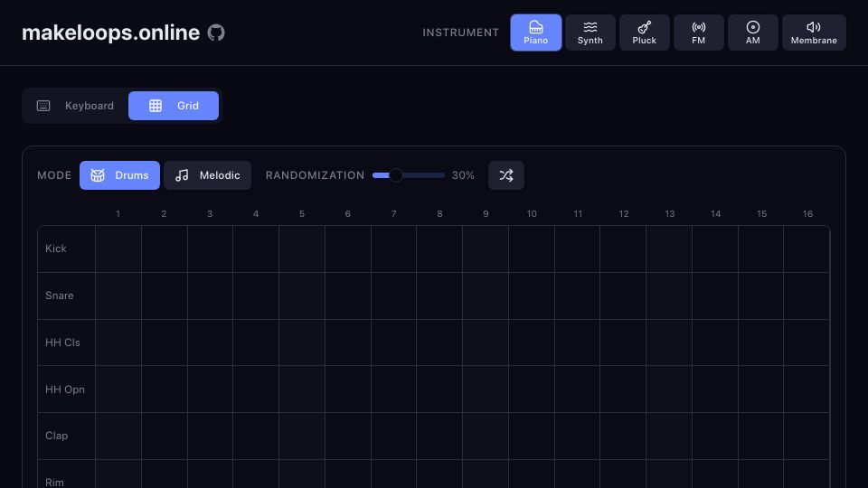Click the Rim row label
Screen dimensions: 868x488
[54, 483]
